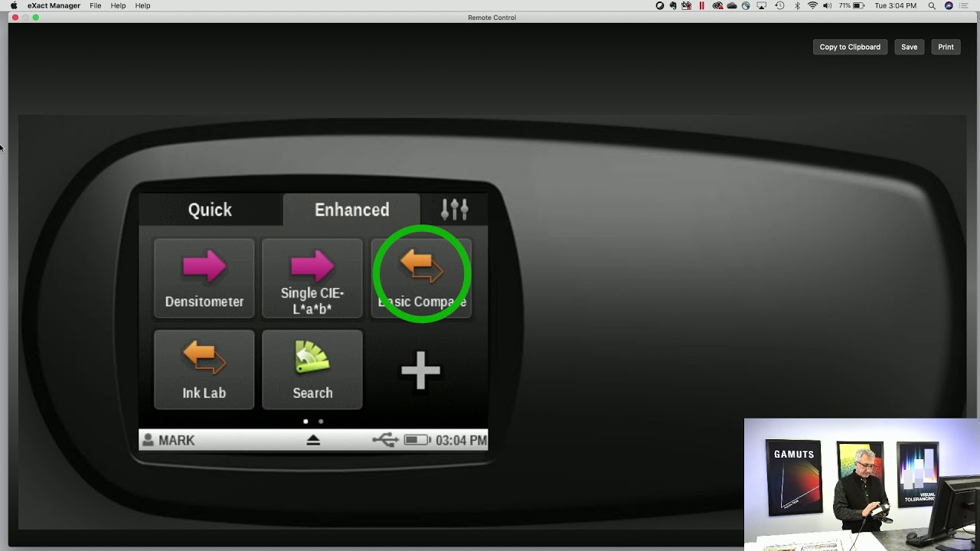Open Siri from the menu bar

click(x=949, y=5)
